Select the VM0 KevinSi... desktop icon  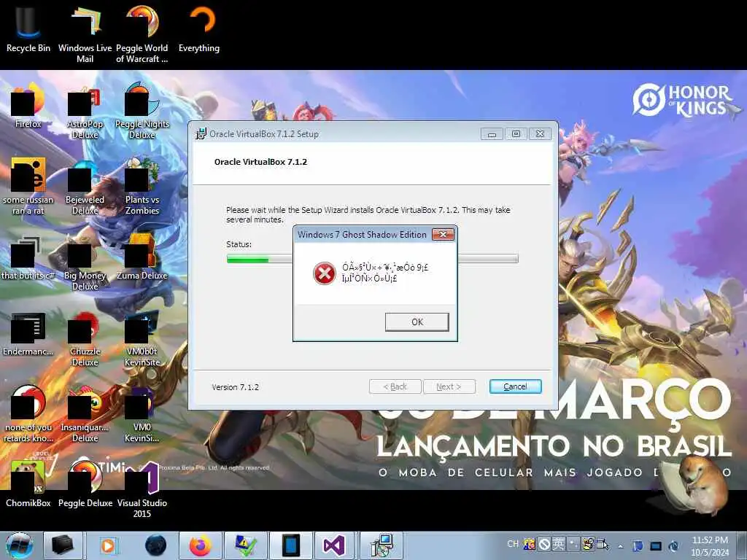click(x=142, y=414)
